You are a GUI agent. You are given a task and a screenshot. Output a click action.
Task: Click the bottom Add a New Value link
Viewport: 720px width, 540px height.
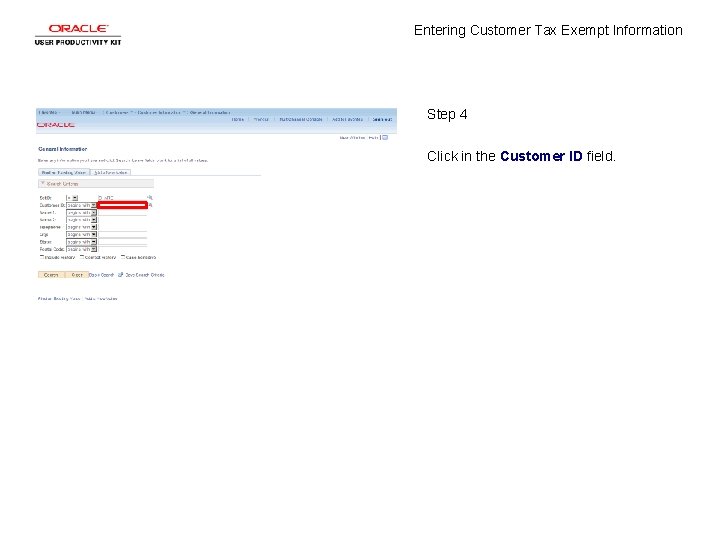101,299
